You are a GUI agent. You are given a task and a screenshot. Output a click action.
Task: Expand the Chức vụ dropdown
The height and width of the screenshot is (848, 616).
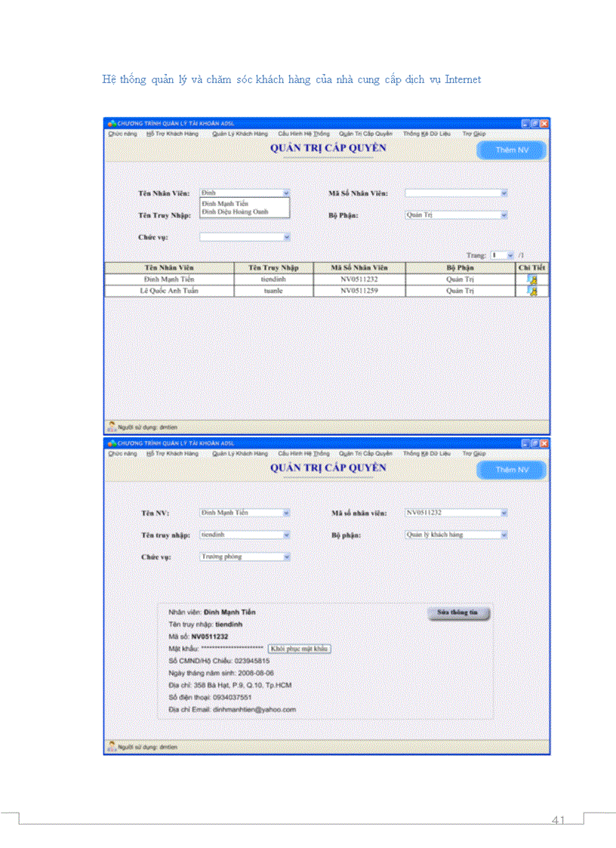(x=287, y=236)
